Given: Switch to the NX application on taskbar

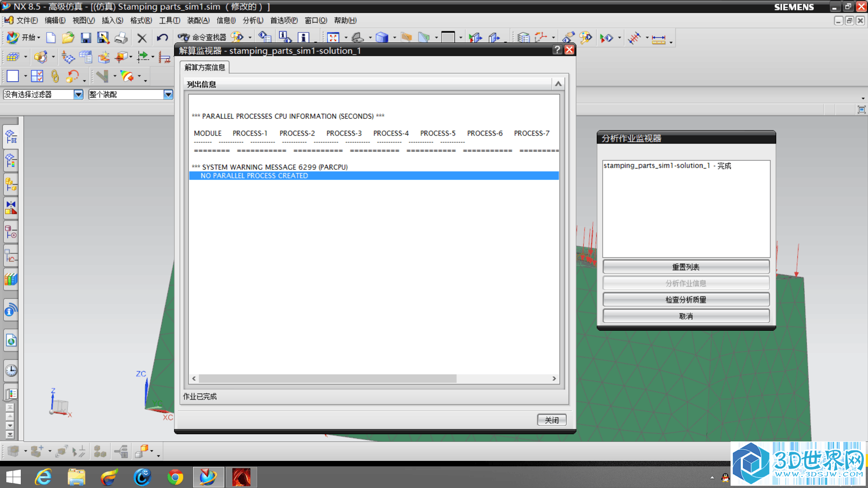Looking at the screenshot, I should click(208, 477).
